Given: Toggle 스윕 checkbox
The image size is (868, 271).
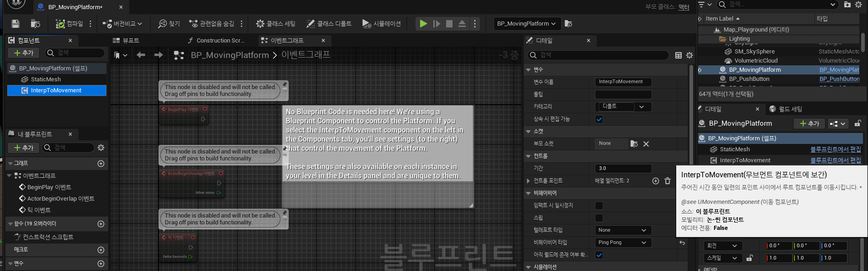Looking at the screenshot, I should pyautogui.click(x=599, y=218).
